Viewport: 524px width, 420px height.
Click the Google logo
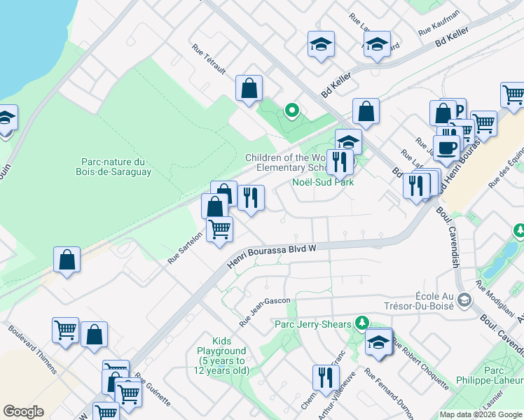pos(23,412)
